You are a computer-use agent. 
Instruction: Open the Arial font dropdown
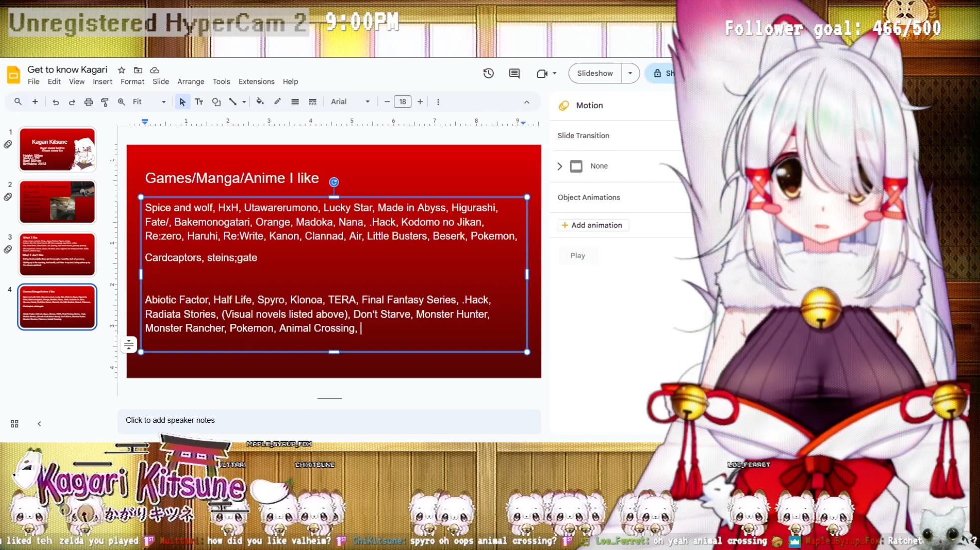pos(350,102)
